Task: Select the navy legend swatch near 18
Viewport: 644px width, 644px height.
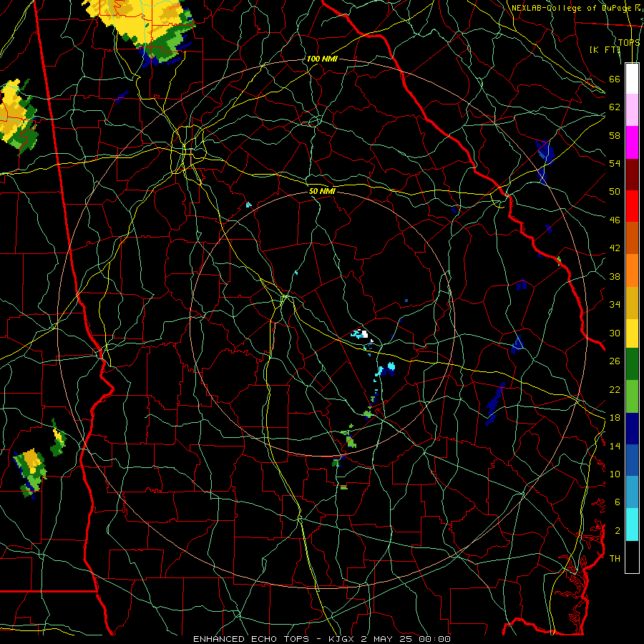Action: point(632,429)
